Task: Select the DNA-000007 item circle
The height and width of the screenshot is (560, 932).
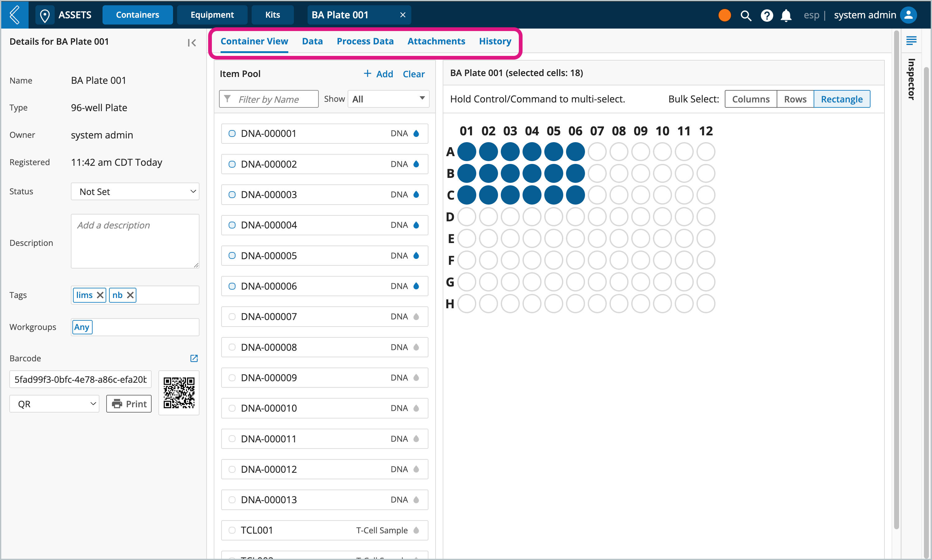Action: point(232,316)
